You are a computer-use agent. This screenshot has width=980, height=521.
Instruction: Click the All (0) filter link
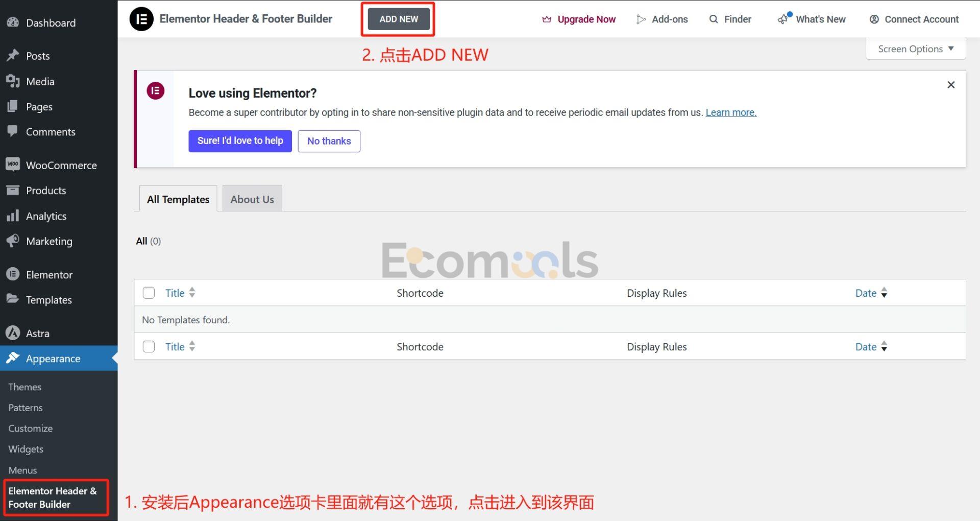(148, 241)
